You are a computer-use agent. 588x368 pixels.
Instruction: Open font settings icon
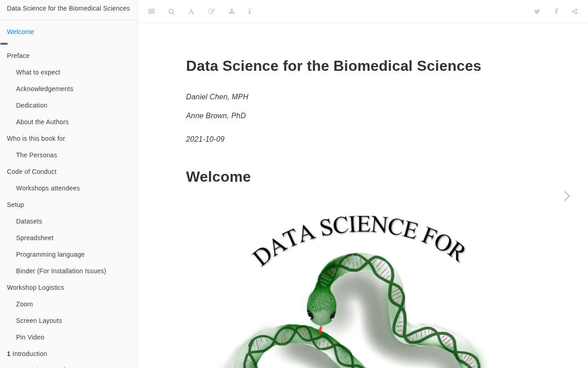pyautogui.click(x=191, y=11)
